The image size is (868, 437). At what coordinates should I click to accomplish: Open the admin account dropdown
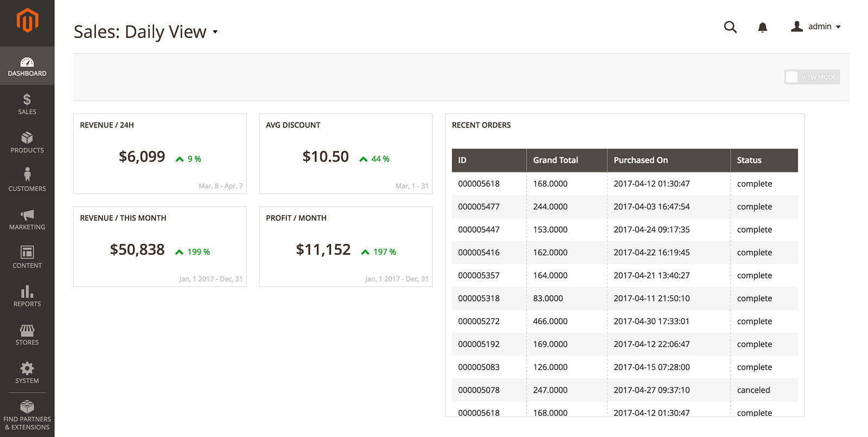click(x=816, y=27)
